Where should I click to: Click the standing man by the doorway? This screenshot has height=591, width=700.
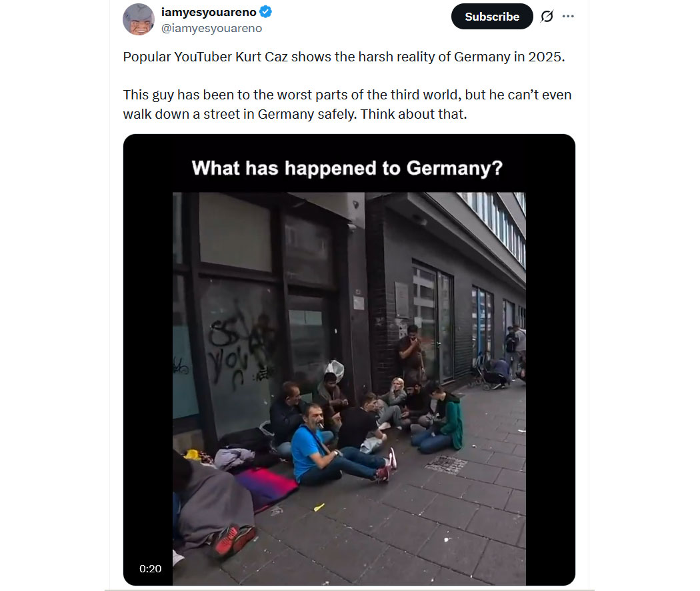pyautogui.click(x=411, y=352)
